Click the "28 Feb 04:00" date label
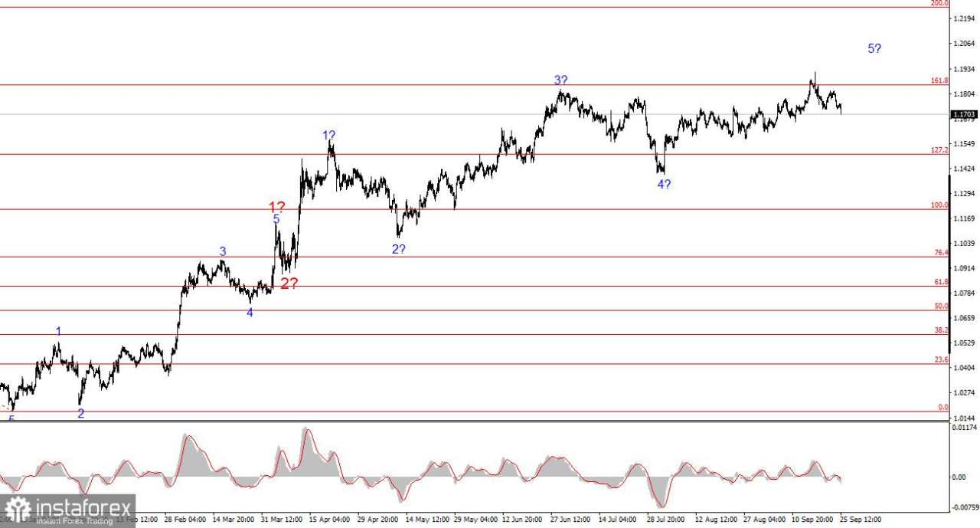The height and width of the screenshot is (528, 980). (x=186, y=519)
